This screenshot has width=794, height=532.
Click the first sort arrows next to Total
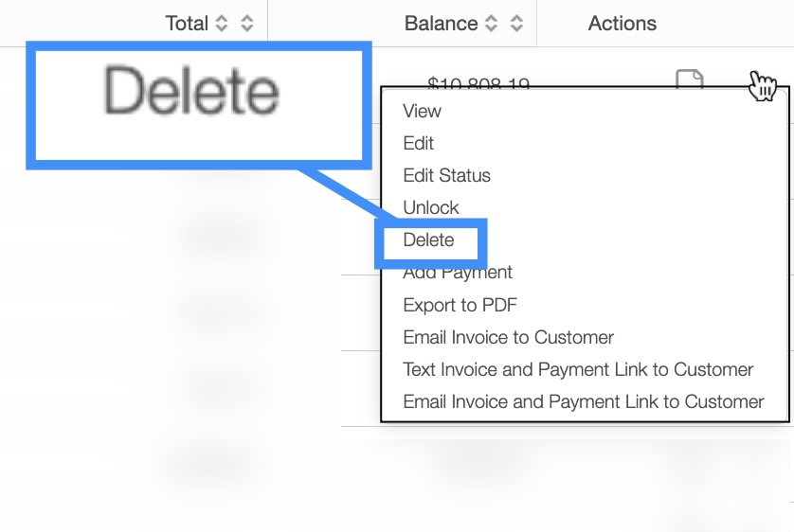pos(222,24)
